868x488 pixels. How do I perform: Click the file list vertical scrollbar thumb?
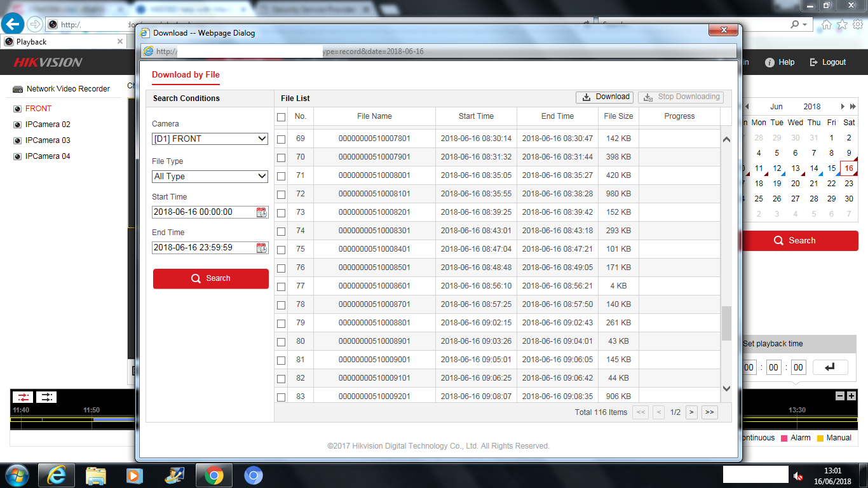tap(726, 323)
